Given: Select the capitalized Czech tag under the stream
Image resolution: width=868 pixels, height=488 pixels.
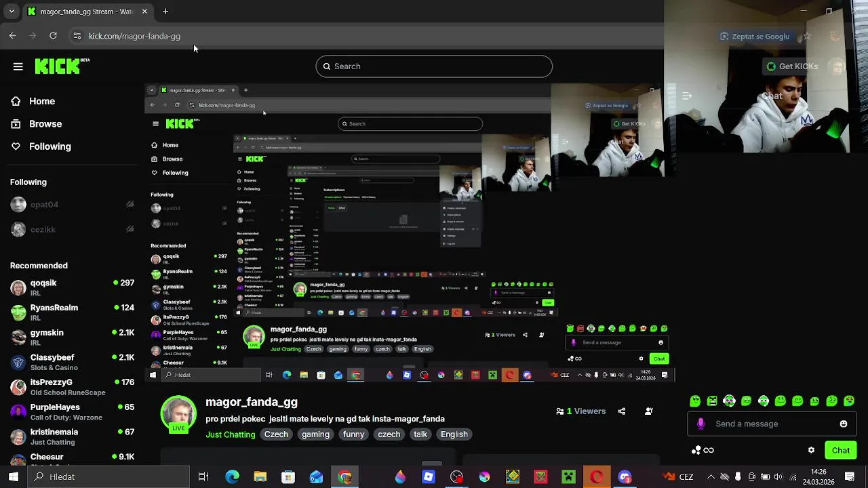Looking at the screenshot, I should (x=276, y=434).
